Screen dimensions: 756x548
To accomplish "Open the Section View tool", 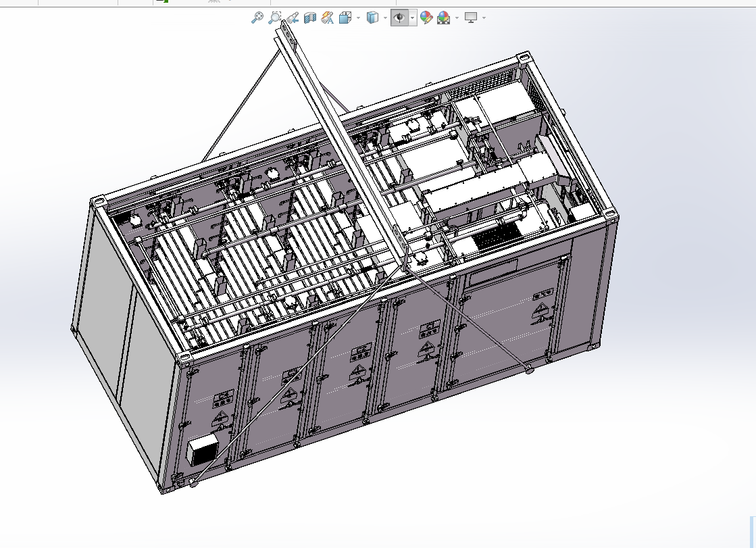I will 310,18.
